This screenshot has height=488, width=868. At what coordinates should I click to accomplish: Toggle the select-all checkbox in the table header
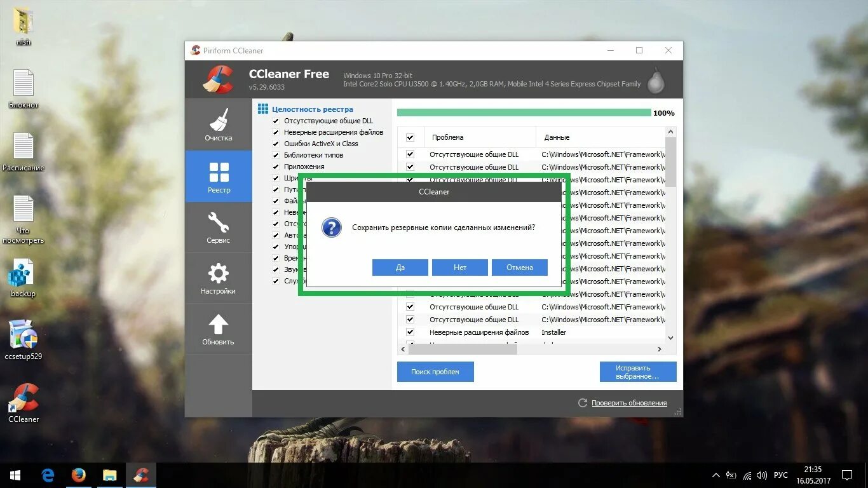pos(410,137)
